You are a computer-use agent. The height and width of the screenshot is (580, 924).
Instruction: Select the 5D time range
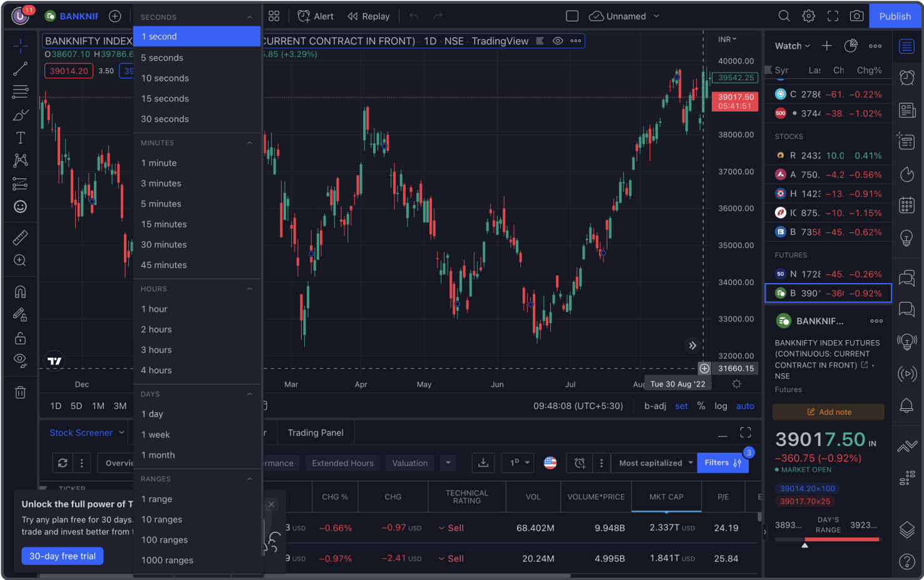(76, 406)
